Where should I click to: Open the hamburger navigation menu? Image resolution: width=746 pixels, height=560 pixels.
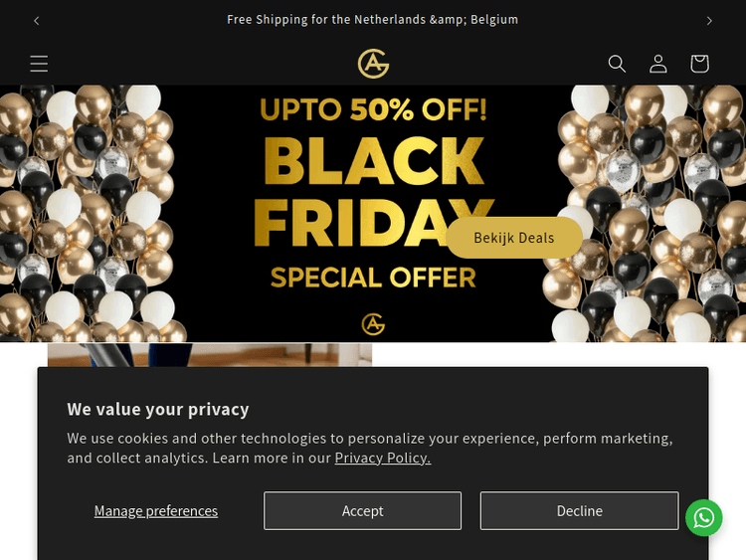click(x=39, y=64)
